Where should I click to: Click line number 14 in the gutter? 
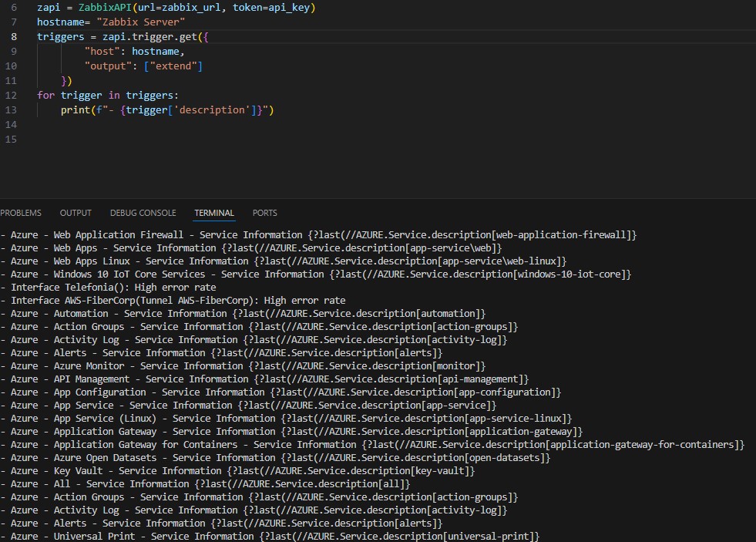(x=11, y=125)
